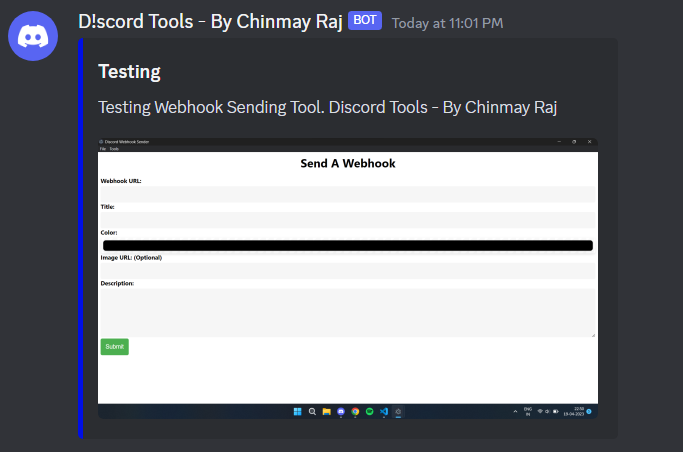Open Discord from the taskbar
Screen dimensions: 683x452
[341, 412]
